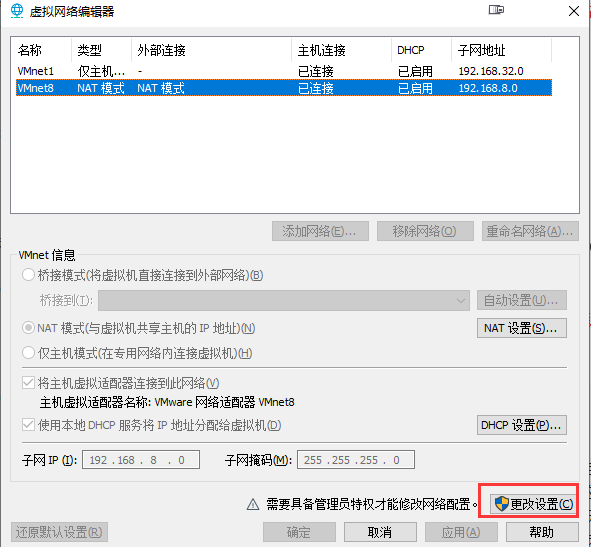Click the 自动设置 button

pyautogui.click(x=522, y=300)
